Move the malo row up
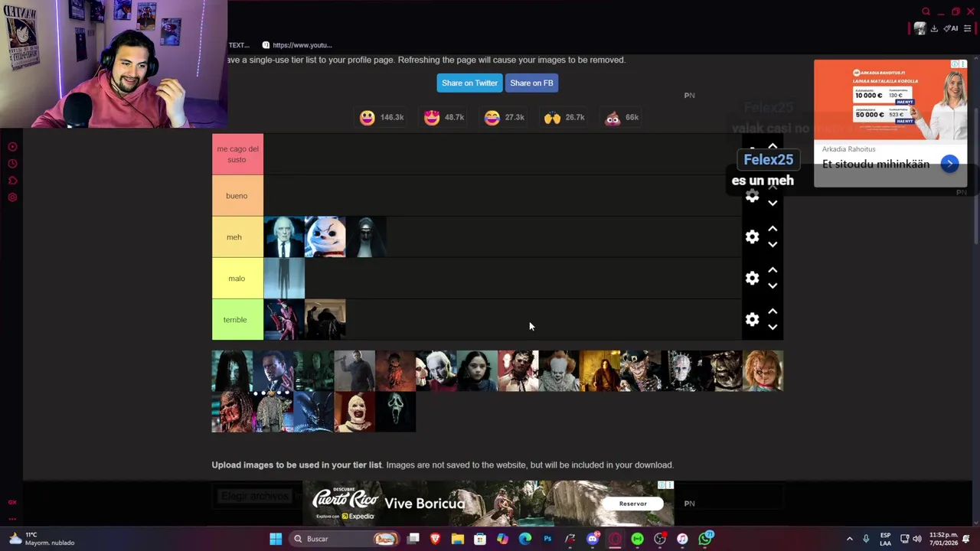Viewport: 980px width, 551px height. (773, 270)
